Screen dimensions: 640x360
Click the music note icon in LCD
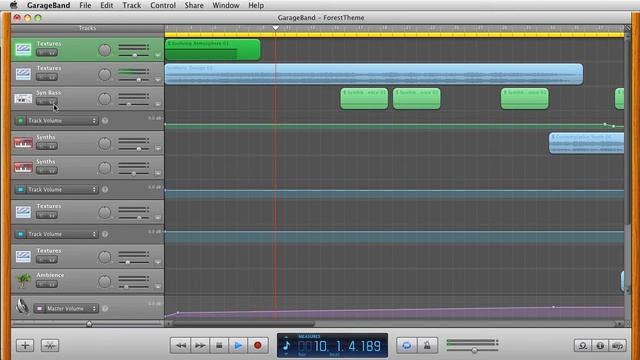pyautogui.click(x=287, y=346)
